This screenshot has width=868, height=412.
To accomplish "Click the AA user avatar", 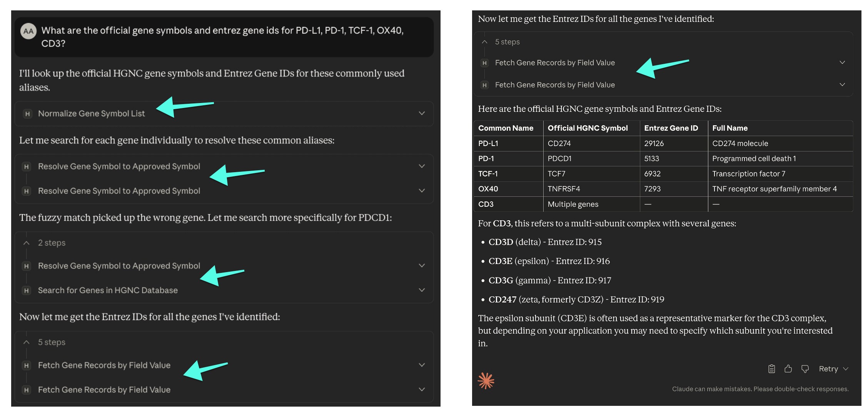I will point(27,32).
